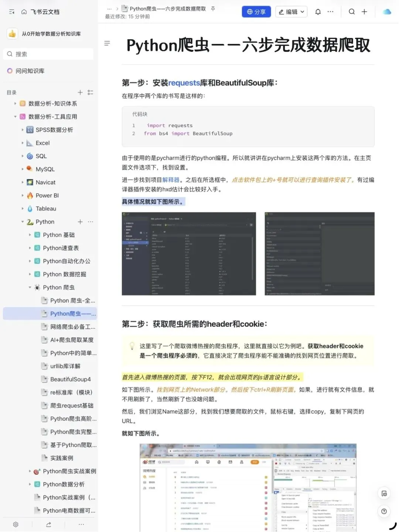Image resolution: width=399 pixels, height=532 pixels.
Task: Click the 解释器 link in the paragraph
Action: (171, 180)
